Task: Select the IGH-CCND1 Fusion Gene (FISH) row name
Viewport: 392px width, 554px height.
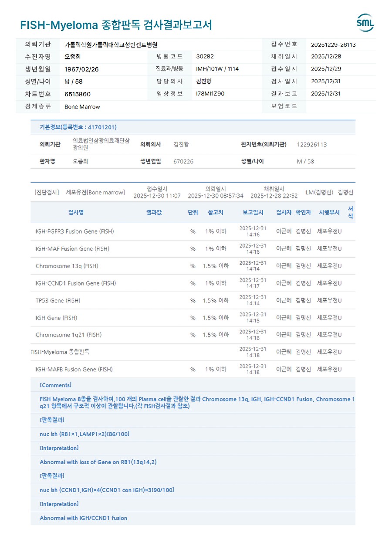Action: tap(76, 283)
